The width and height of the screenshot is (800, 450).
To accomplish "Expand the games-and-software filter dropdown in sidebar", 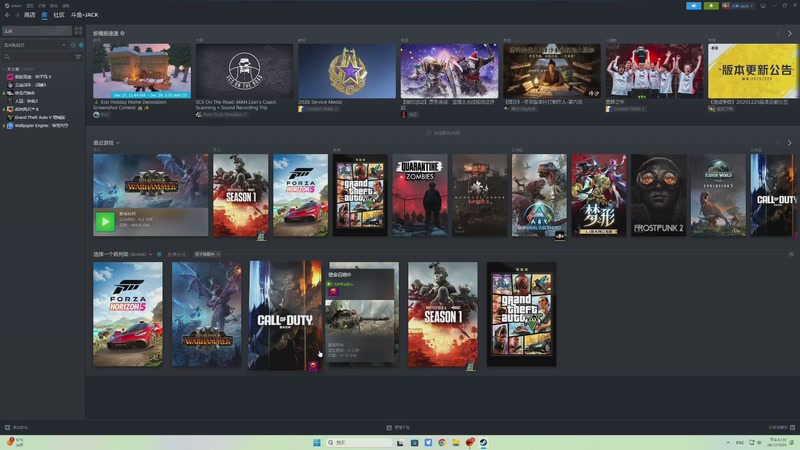I will click(35, 45).
